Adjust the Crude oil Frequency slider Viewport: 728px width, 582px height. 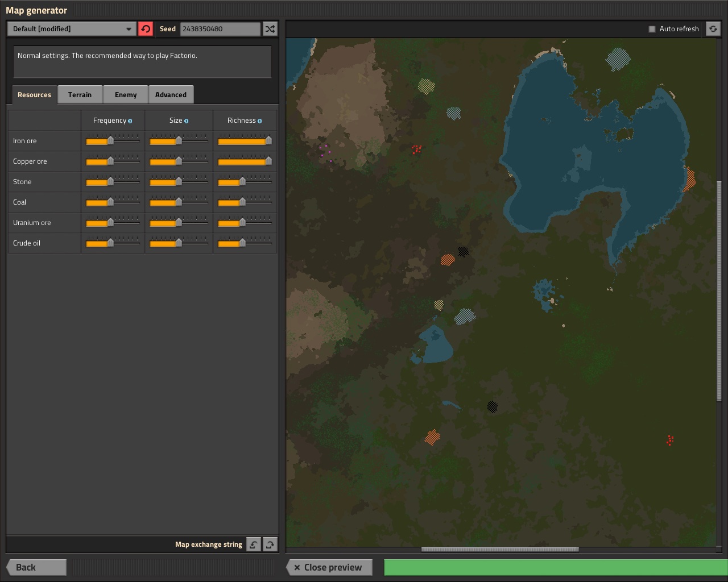[113, 243]
